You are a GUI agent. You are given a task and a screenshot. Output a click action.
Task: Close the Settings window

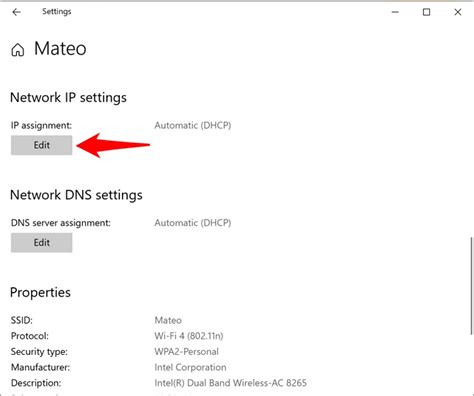tap(458, 12)
